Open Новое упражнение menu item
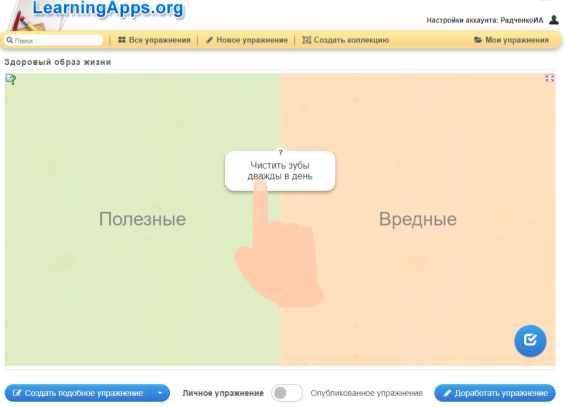The height and width of the screenshot is (407, 575). point(246,40)
